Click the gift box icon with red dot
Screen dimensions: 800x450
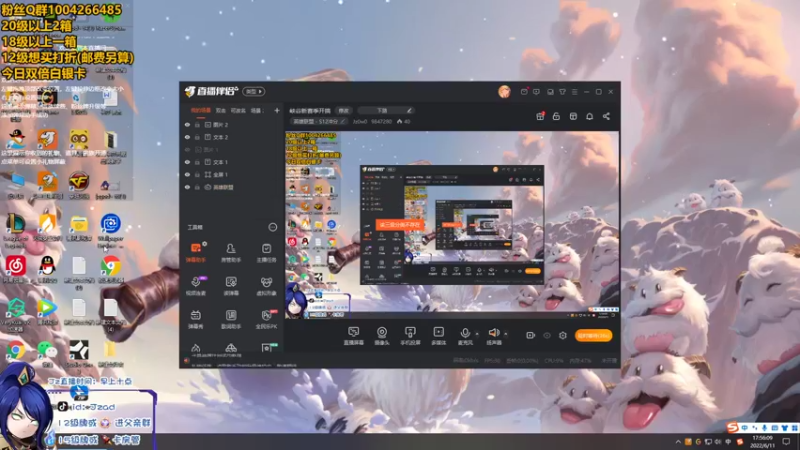click(x=540, y=116)
